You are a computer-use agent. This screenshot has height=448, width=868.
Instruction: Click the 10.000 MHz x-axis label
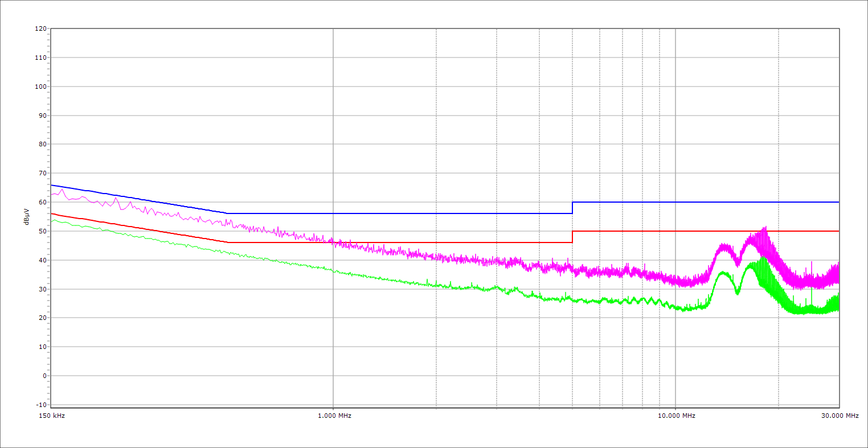click(x=676, y=416)
